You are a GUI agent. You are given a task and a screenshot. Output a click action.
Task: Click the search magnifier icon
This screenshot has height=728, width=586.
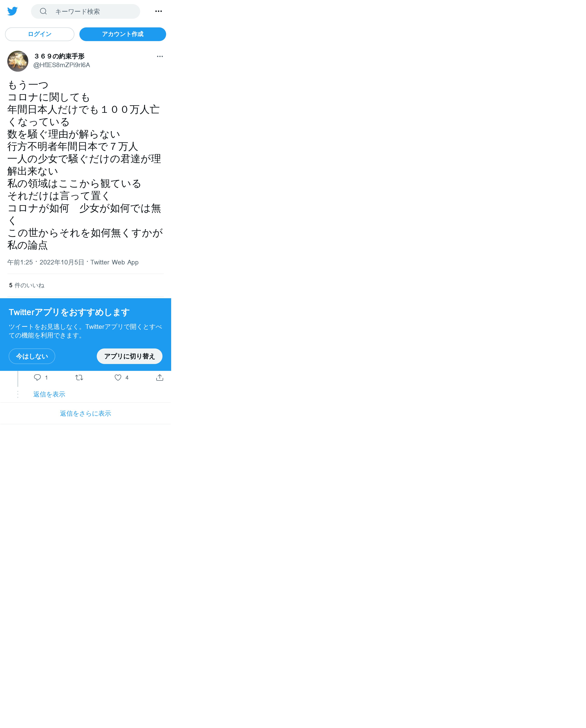pos(43,11)
